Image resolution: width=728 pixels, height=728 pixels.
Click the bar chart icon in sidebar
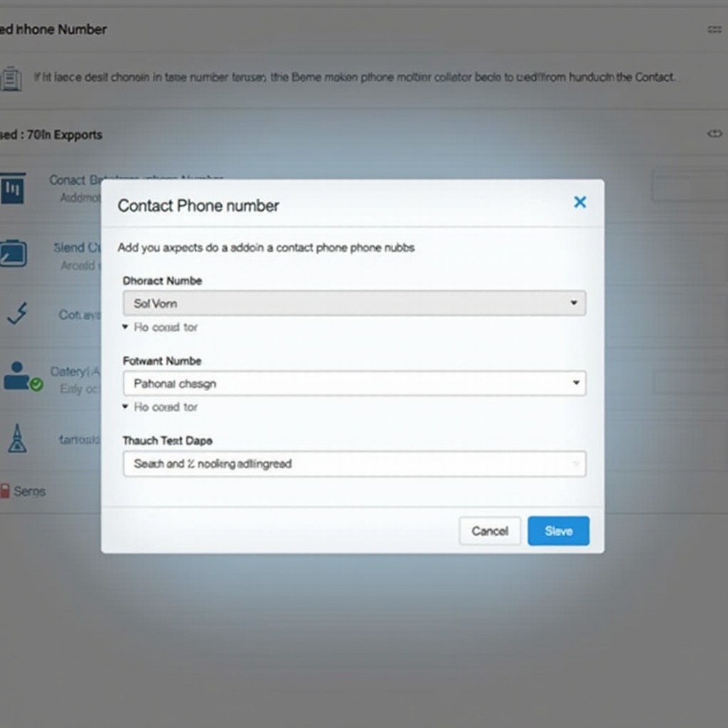[13, 189]
